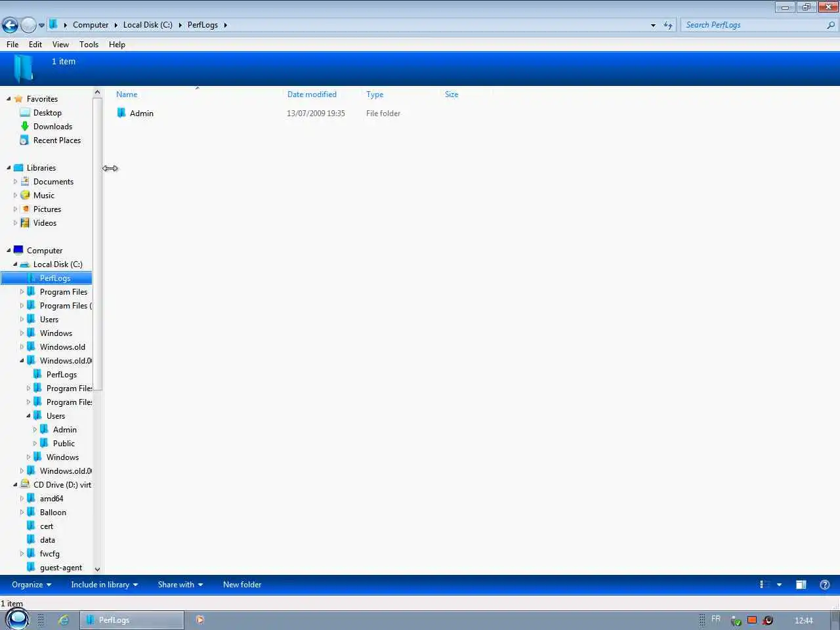
Task: Expand the Balloon folder node
Action: (22, 513)
